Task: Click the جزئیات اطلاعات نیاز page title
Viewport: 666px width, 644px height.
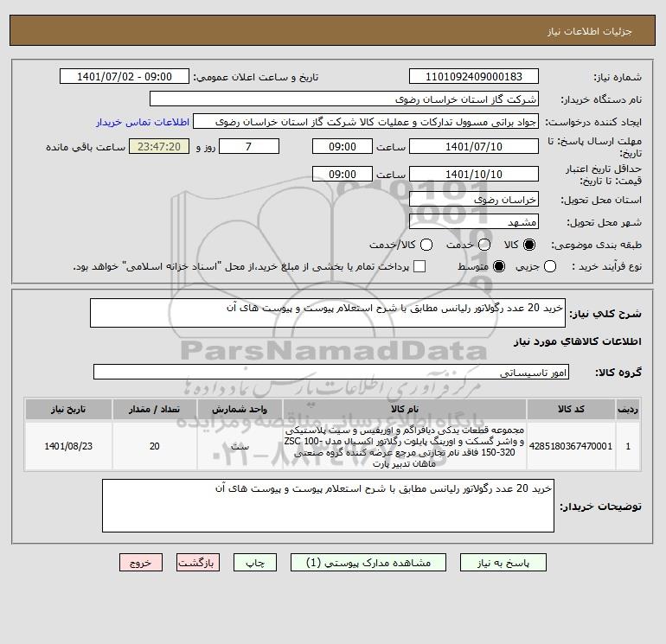Action: click(590, 31)
